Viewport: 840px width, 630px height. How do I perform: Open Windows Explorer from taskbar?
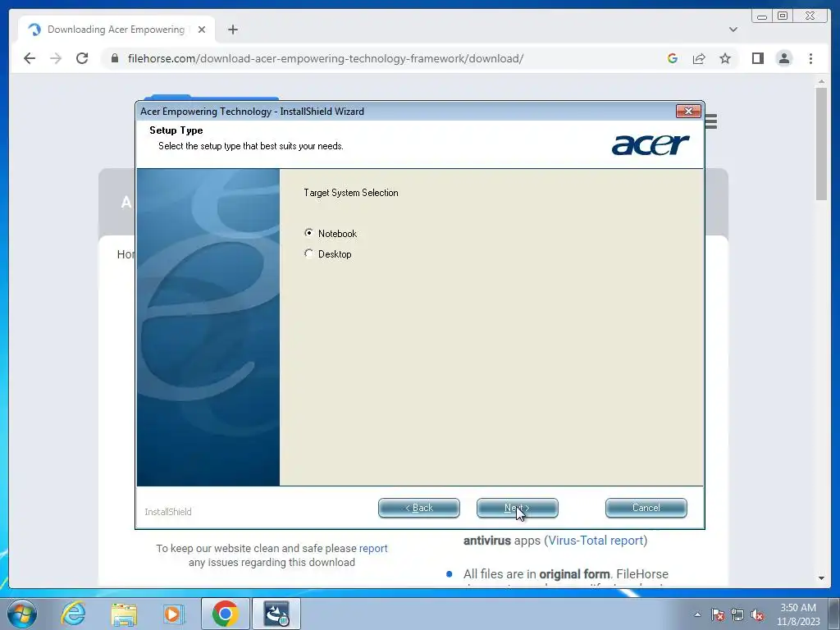124,614
